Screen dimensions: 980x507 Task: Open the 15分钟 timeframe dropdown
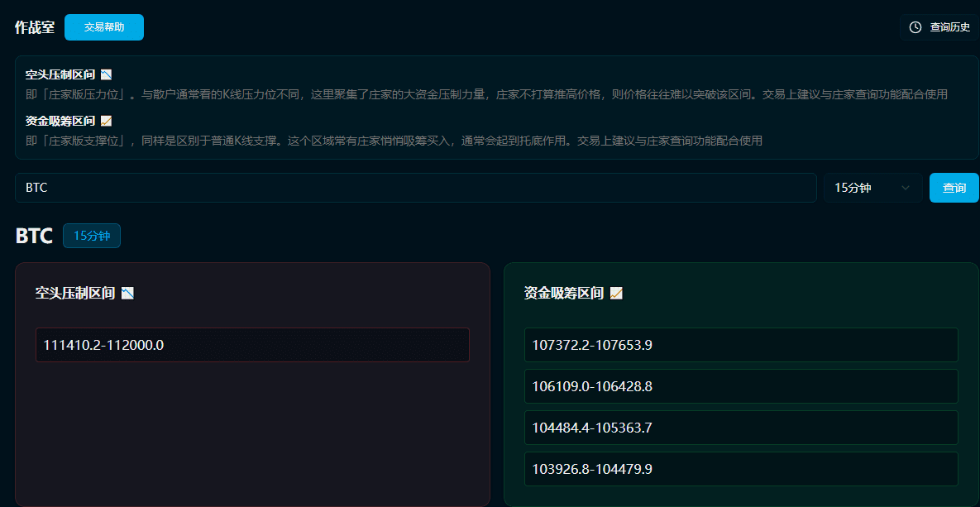872,188
